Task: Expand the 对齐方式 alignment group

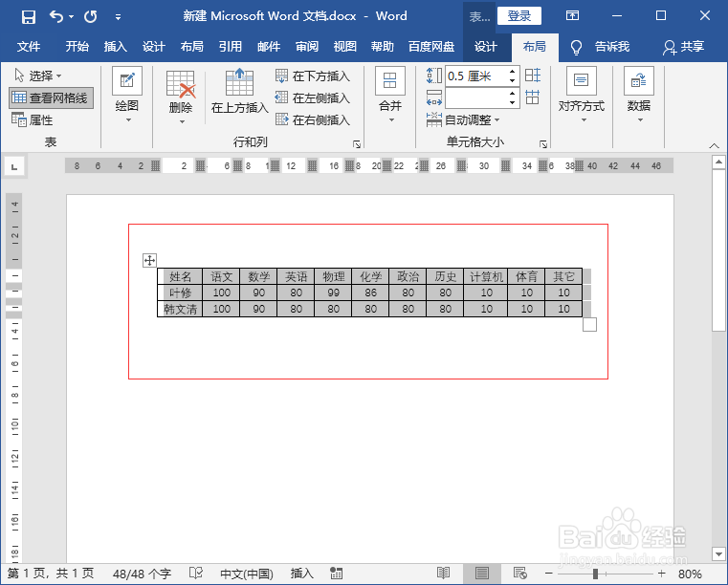Action: click(x=582, y=95)
